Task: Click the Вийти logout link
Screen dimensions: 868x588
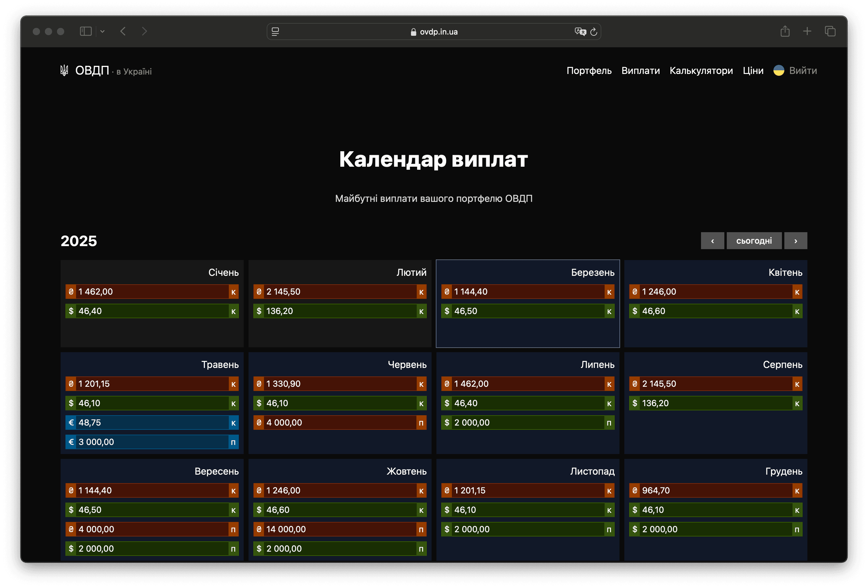Action: coord(803,71)
